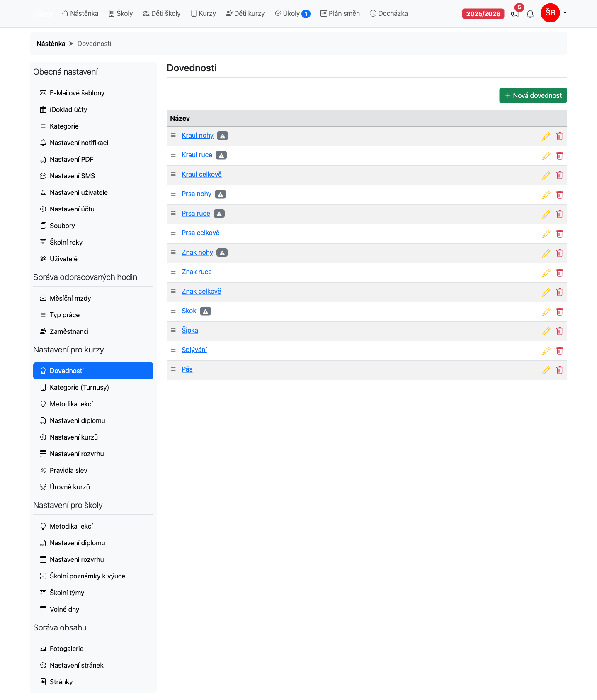Open the notifications bell icon
This screenshot has height=700, width=597.
tap(530, 14)
